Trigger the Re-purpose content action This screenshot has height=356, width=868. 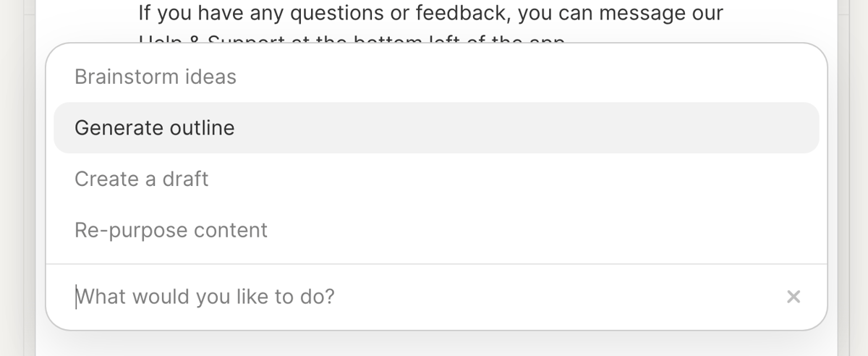coord(171,230)
